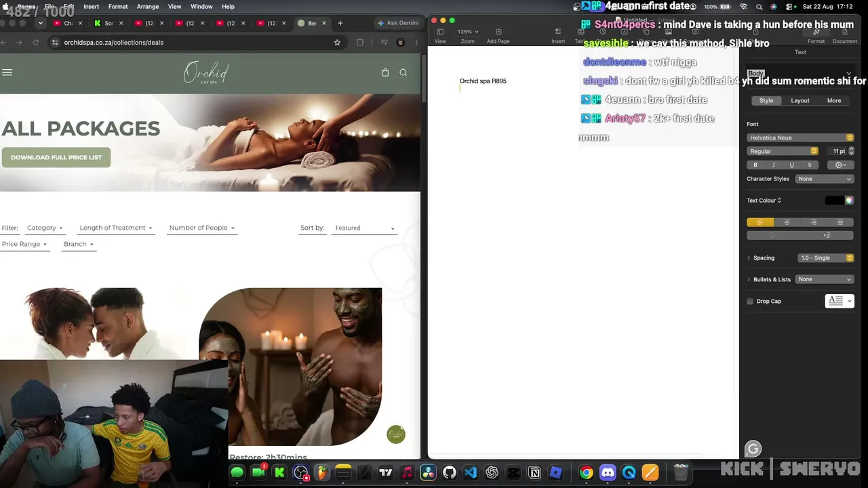The image size is (868, 488).
Task: Open Sort by Featured dropdown
Action: 364,228
